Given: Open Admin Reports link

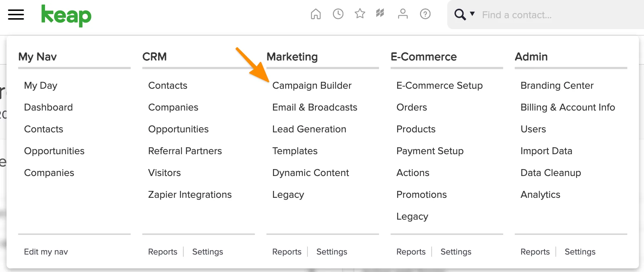Looking at the screenshot, I should click(x=535, y=252).
